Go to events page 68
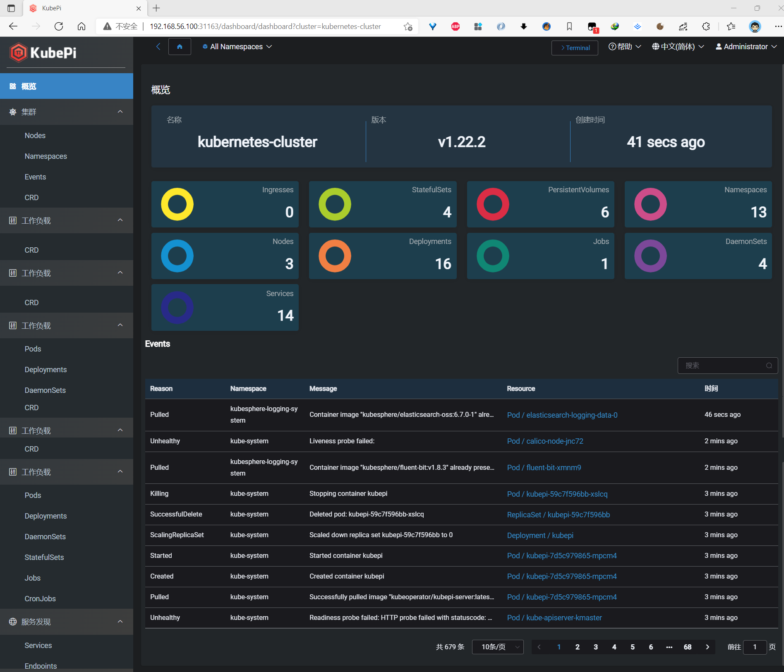This screenshot has width=784, height=672. tap(688, 647)
